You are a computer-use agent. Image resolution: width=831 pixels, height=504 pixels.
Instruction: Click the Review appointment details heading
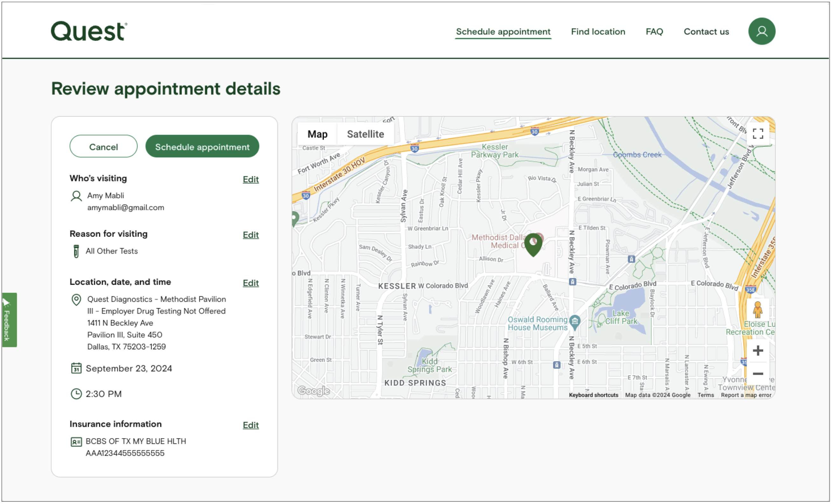(165, 89)
